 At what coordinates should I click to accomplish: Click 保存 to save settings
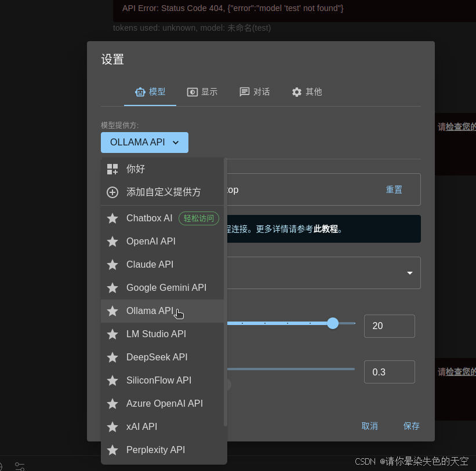[411, 426]
